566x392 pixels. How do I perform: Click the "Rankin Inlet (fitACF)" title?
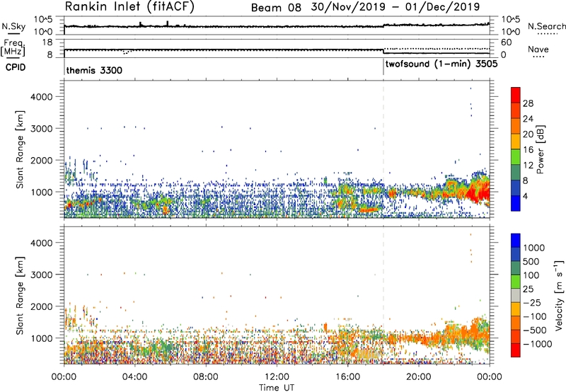tap(129, 6)
